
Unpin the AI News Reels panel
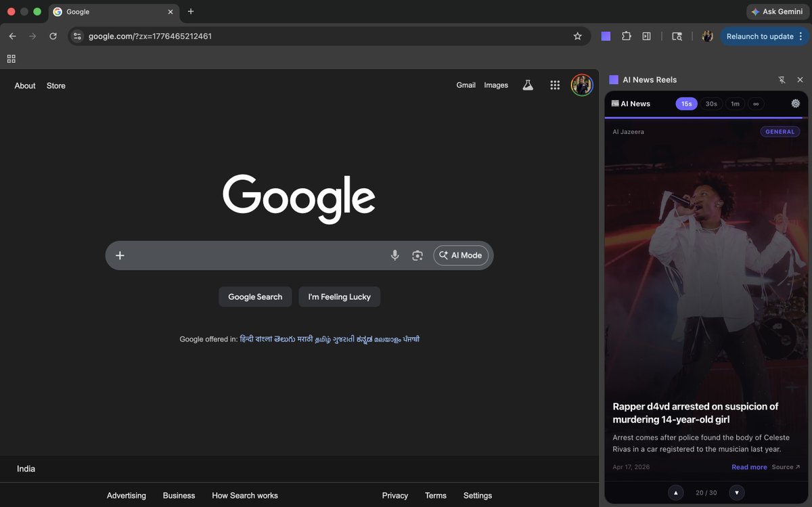[x=782, y=79]
